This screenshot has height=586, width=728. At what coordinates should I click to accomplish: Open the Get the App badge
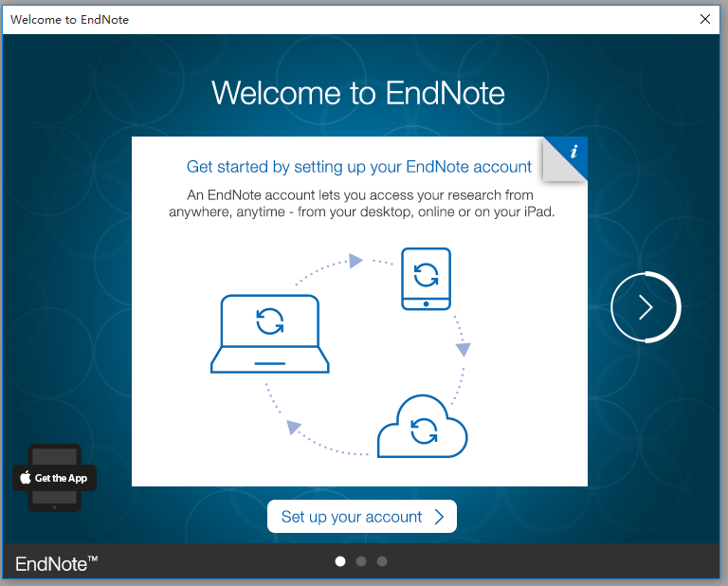pos(54,478)
